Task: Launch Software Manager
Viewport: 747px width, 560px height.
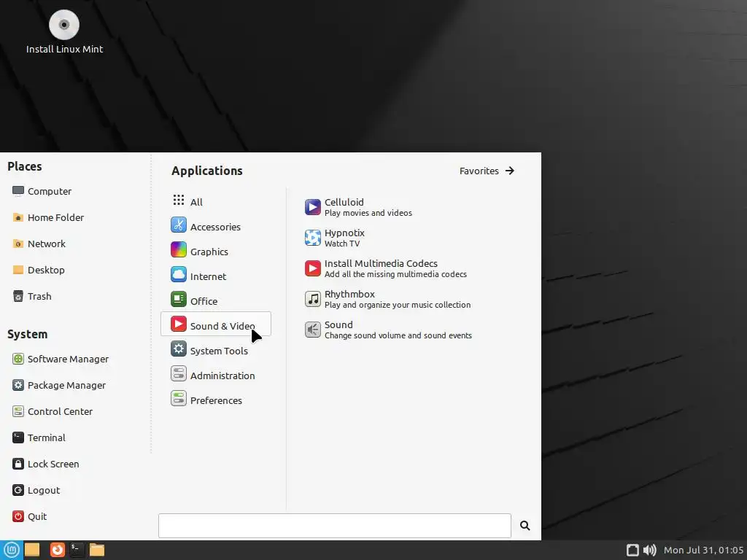Action: point(60,359)
